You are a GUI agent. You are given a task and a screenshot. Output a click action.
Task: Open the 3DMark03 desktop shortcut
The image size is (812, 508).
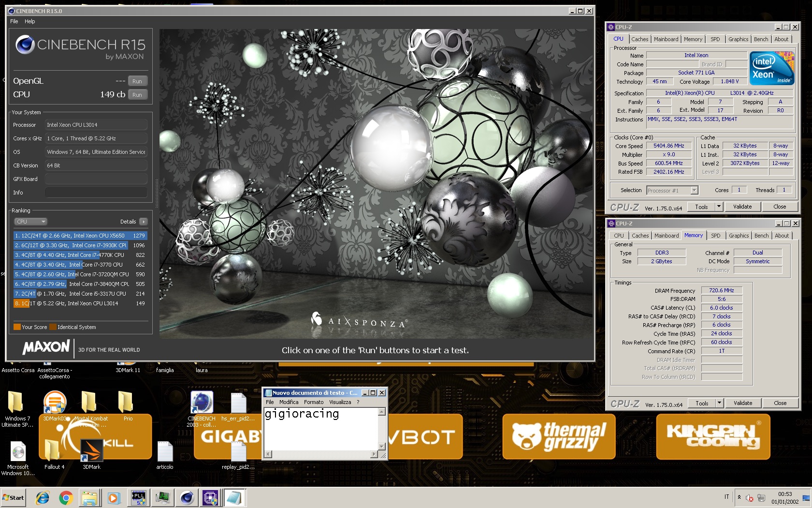[x=55, y=406]
